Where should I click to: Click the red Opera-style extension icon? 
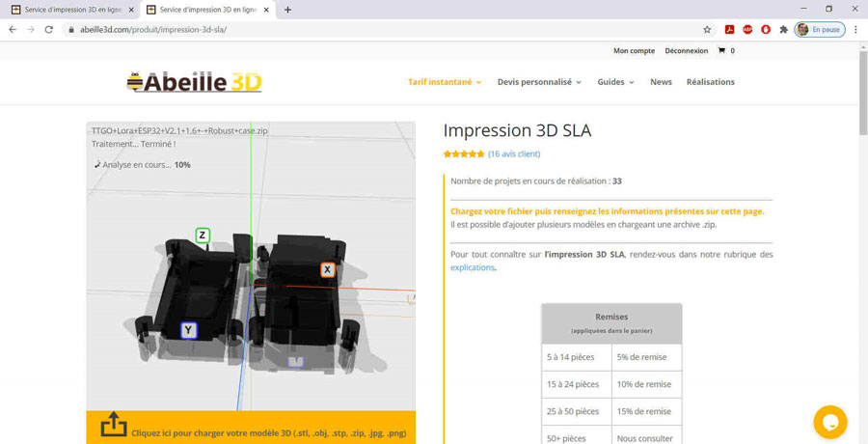[766, 29]
